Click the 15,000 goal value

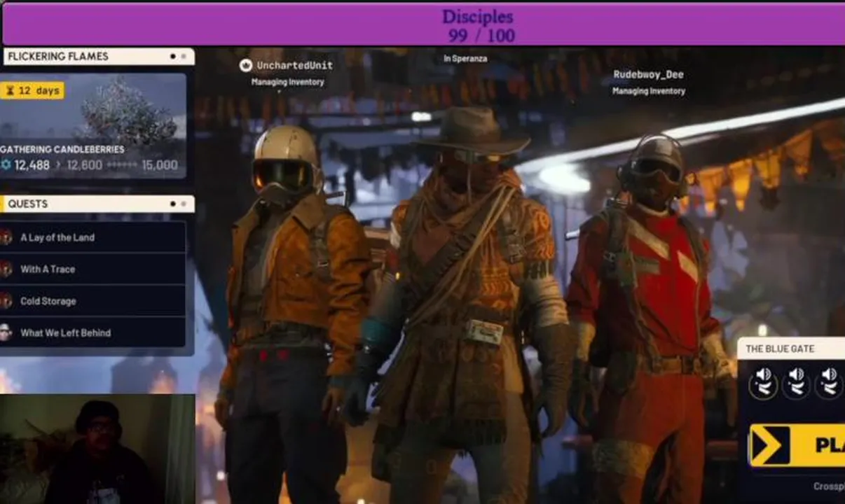click(159, 165)
